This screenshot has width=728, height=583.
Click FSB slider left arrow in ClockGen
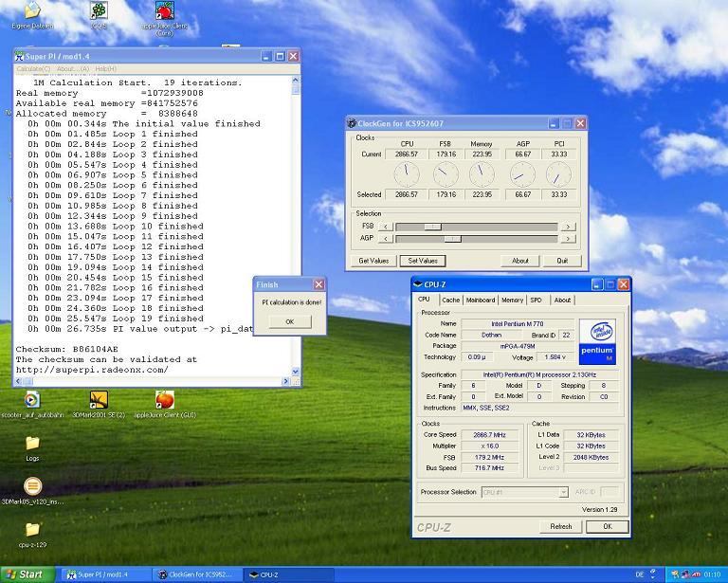(386, 227)
